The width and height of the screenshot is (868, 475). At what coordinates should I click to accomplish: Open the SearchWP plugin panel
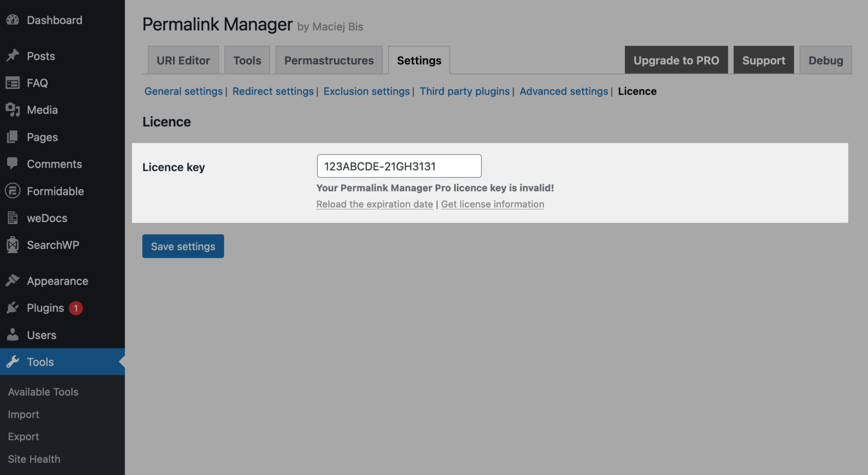click(x=13, y=245)
